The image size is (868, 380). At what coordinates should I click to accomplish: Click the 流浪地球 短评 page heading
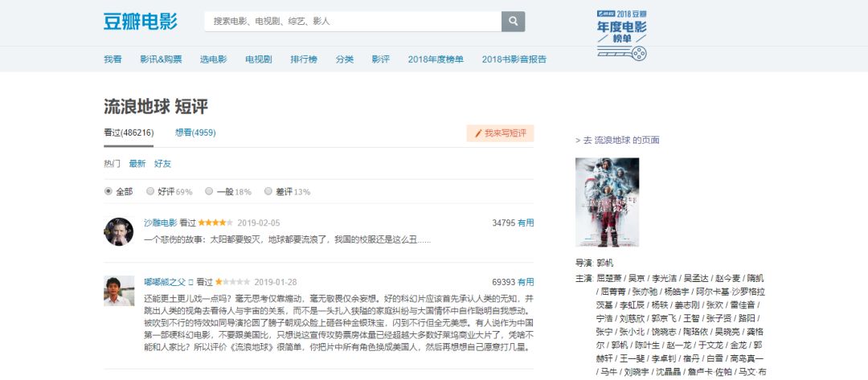[156, 107]
